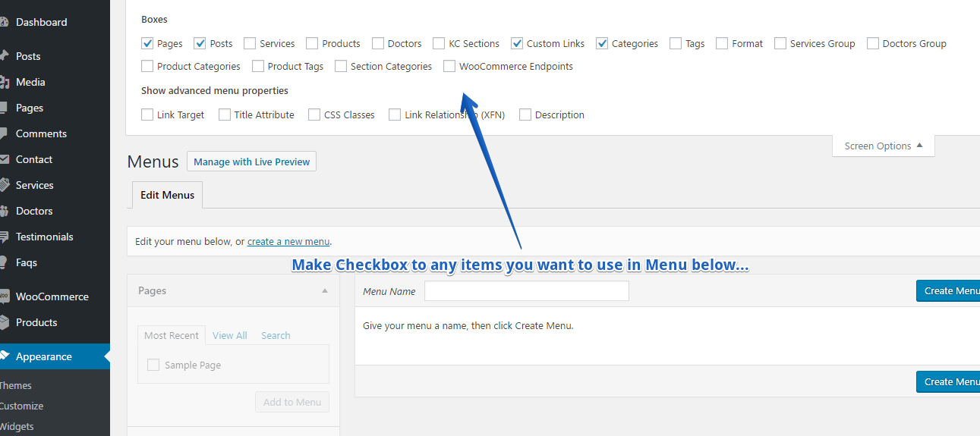Collapse the Screen Options panel
The width and height of the screenshot is (980, 436).
click(883, 146)
